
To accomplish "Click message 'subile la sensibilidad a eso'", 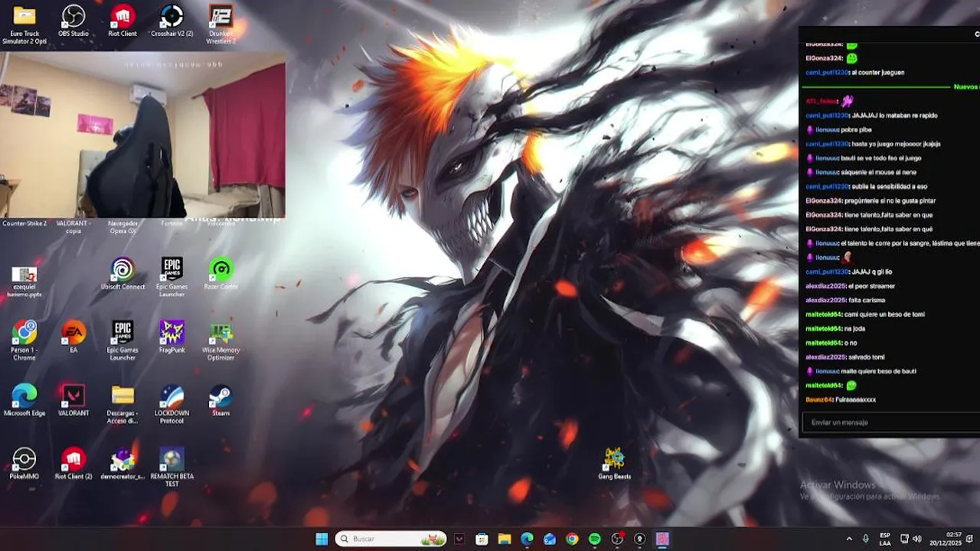I will [x=890, y=187].
